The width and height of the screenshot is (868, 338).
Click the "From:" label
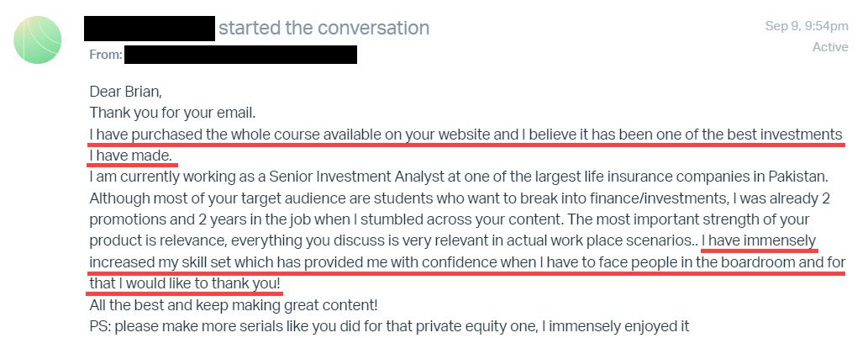tap(106, 55)
